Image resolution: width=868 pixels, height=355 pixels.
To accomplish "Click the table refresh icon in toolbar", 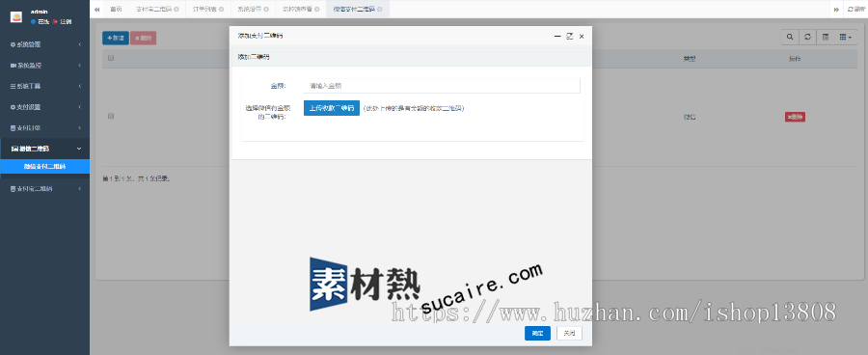I will point(807,37).
